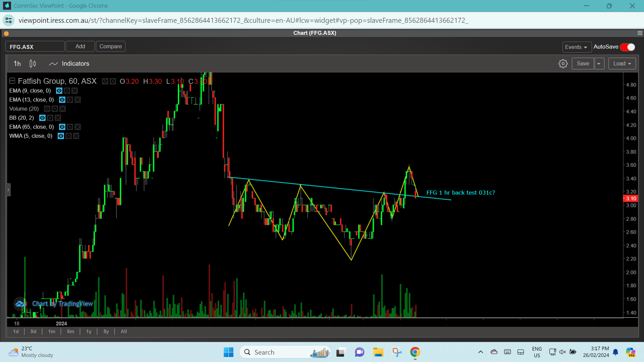Select 1d time range

click(x=16, y=331)
